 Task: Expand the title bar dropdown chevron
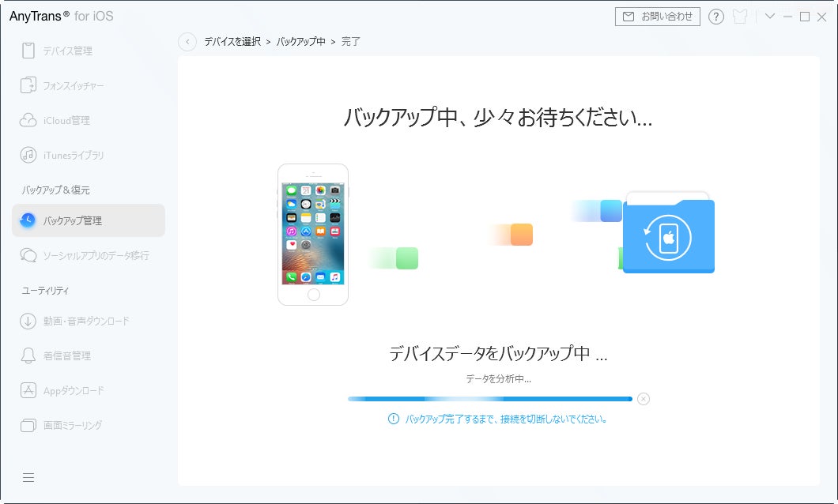(x=769, y=16)
